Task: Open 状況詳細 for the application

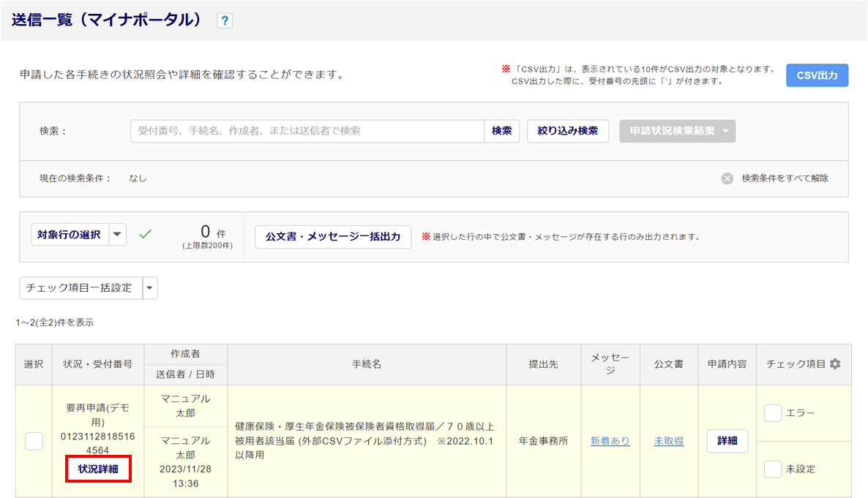Action: (x=98, y=469)
